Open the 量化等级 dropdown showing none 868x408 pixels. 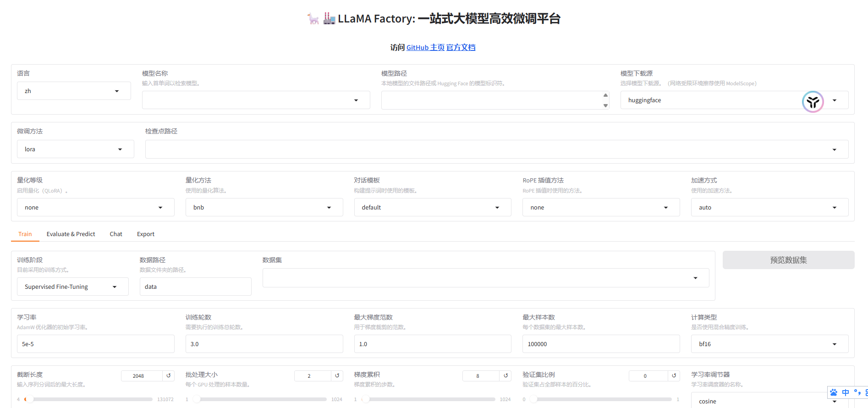point(96,207)
